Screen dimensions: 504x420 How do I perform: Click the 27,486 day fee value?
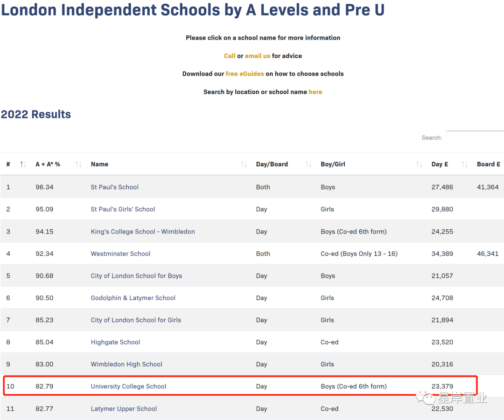[442, 187]
